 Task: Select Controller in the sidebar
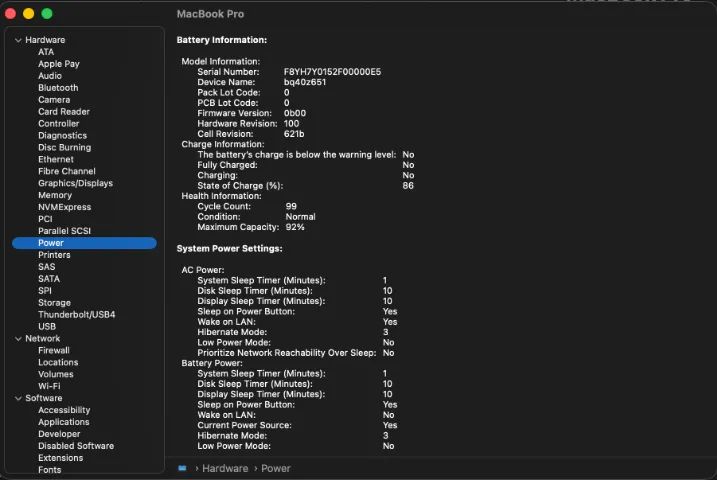click(x=59, y=123)
